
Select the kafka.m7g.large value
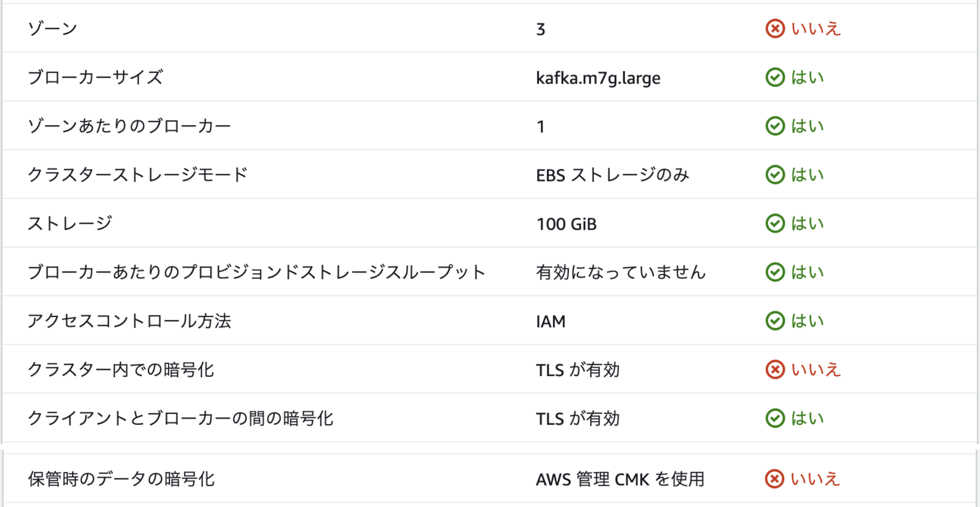click(x=598, y=78)
